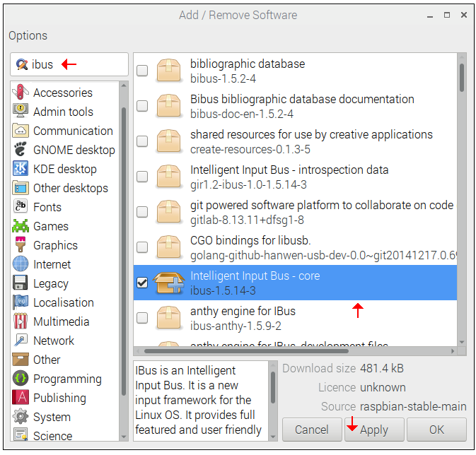Select the System gear icon
The height and width of the screenshot is (455, 476).
21,416
